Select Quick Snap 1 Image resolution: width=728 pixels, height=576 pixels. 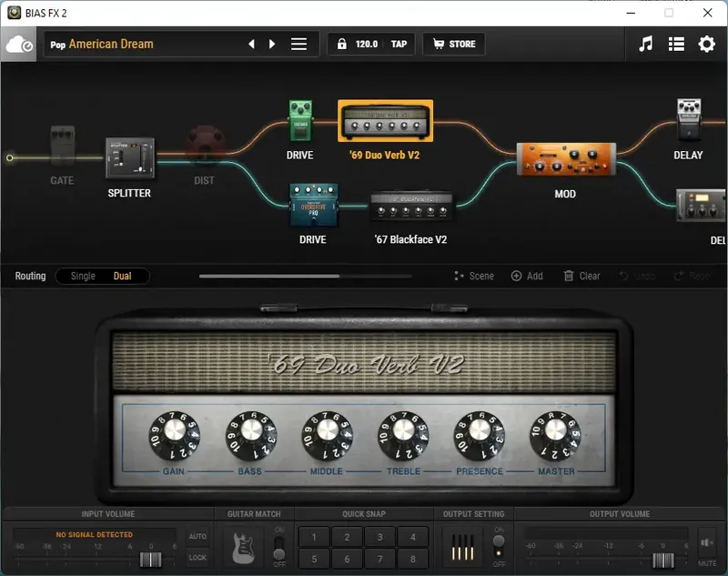coord(314,537)
